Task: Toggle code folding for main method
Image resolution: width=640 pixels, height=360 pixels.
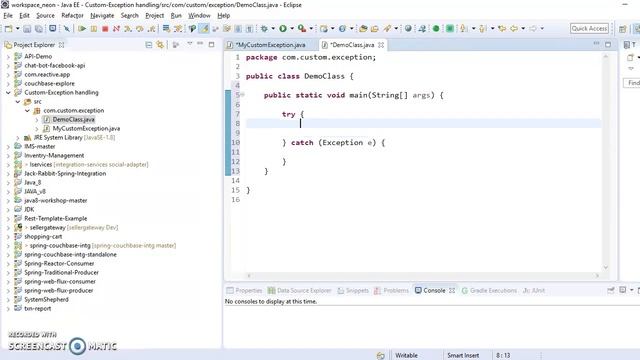Action: coord(242,95)
